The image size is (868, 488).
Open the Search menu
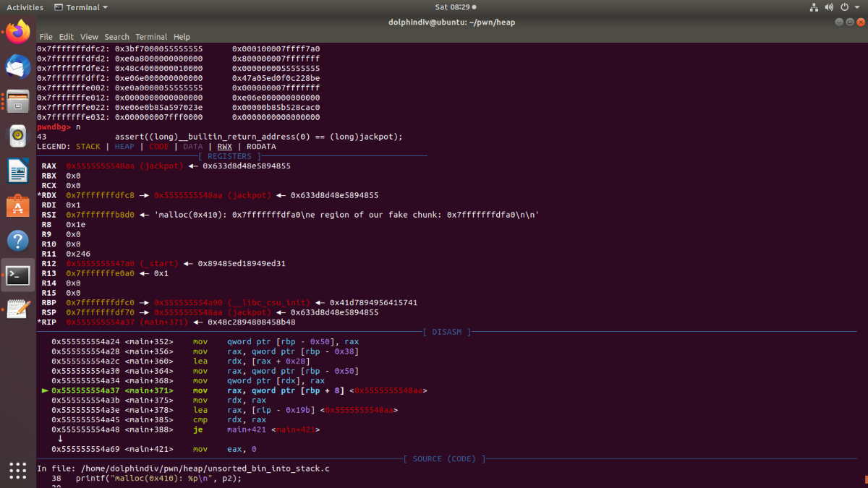tap(116, 37)
